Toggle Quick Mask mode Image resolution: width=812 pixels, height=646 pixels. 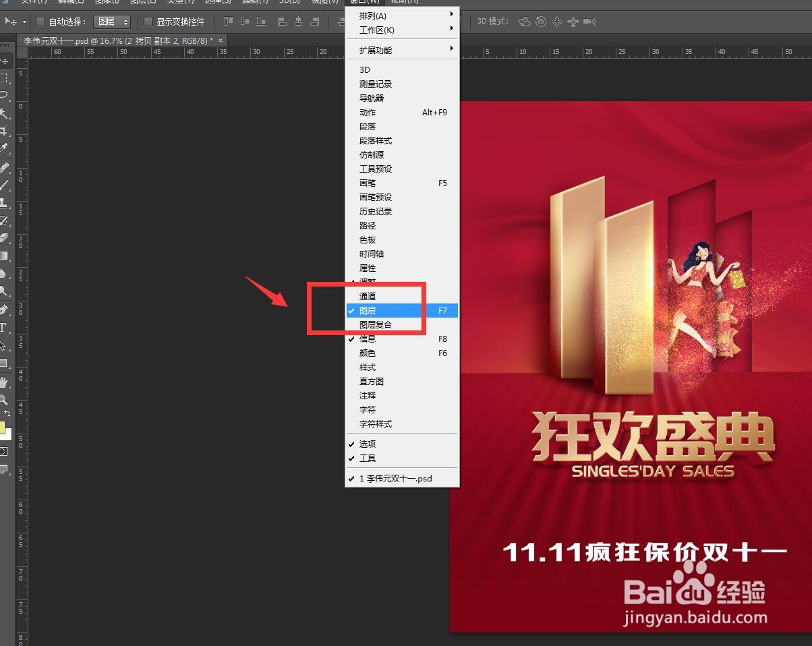(4, 451)
